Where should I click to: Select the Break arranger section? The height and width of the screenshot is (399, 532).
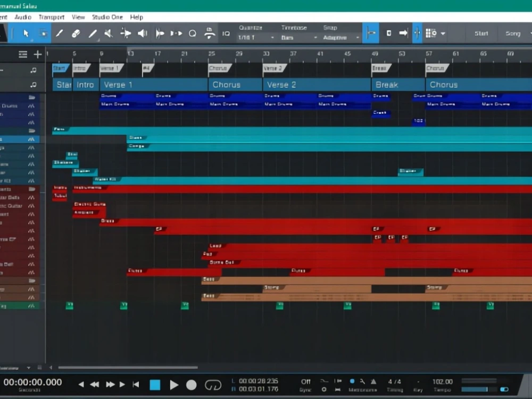[398, 85]
